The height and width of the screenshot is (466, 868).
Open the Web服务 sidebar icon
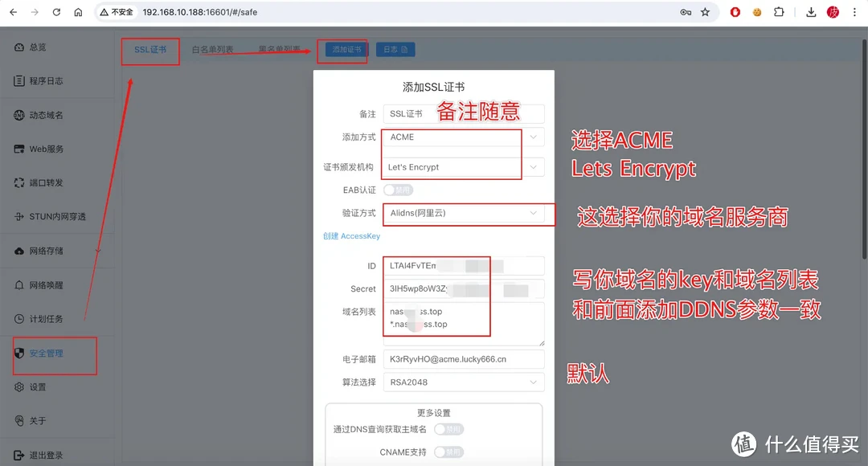click(19, 149)
